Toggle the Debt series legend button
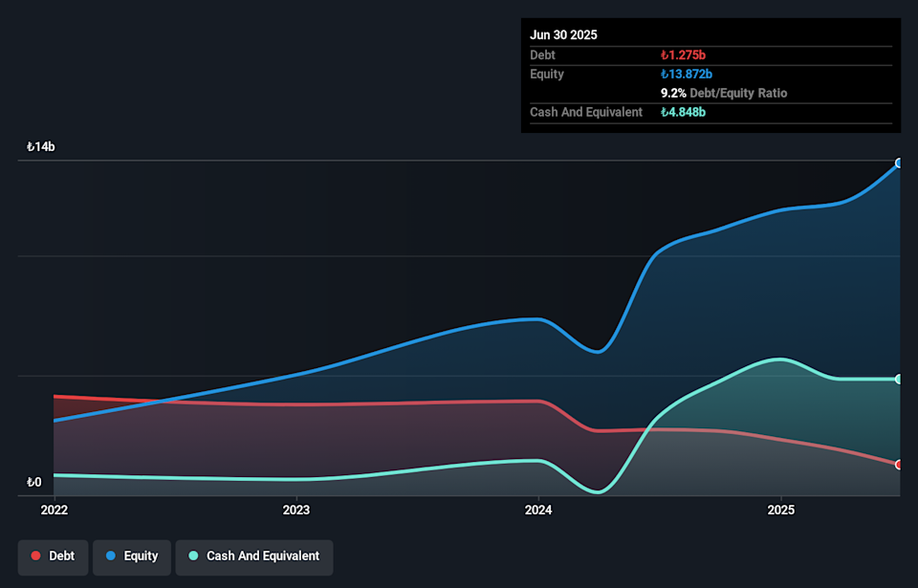Screen dimensions: 918x588 53,556
